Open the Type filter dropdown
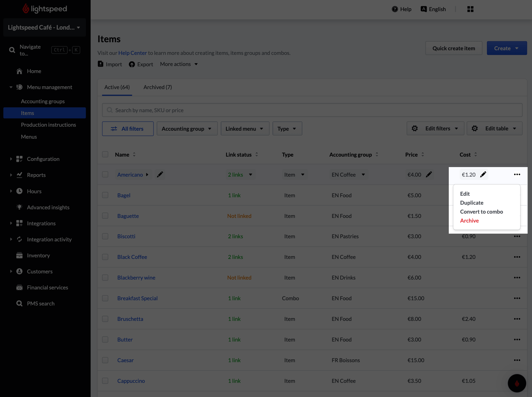This screenshot has height=397, width=532. coord(287,129)
